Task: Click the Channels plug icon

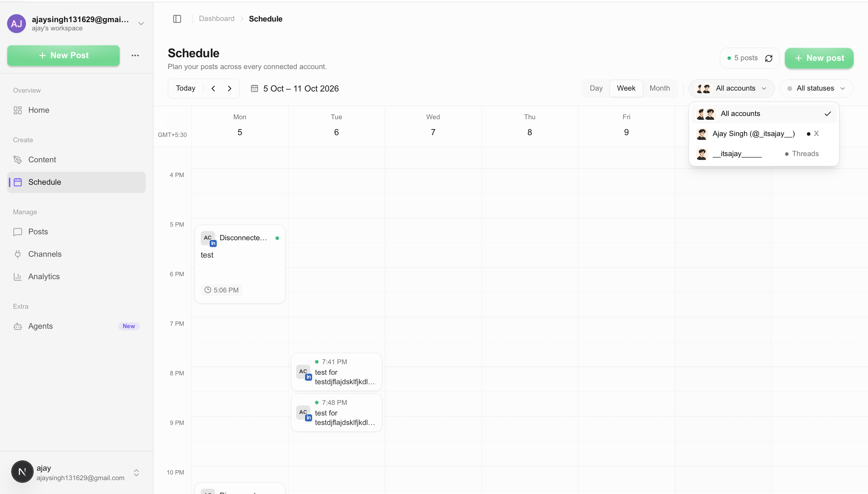Action: pos(18,254)
